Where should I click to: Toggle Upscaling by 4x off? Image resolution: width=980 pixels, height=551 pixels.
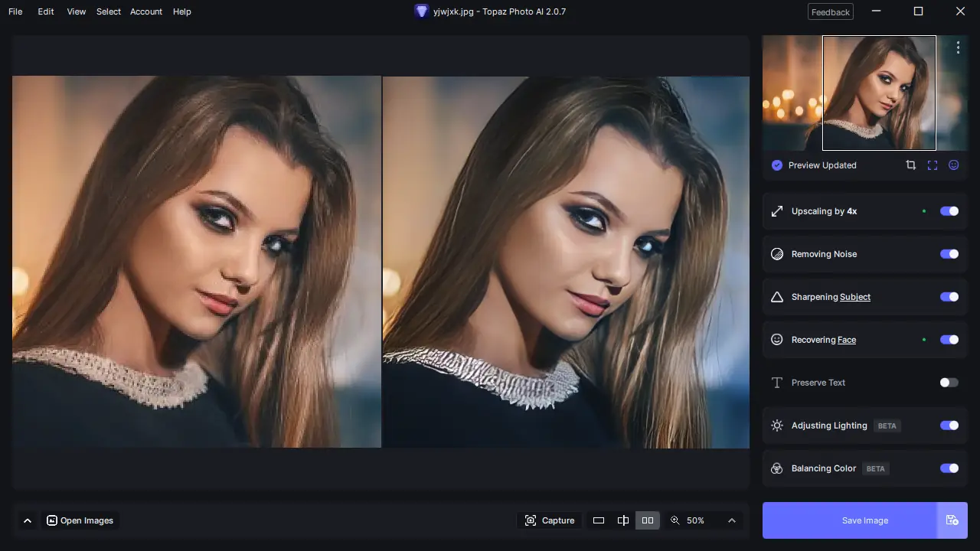tap(949, 211)
